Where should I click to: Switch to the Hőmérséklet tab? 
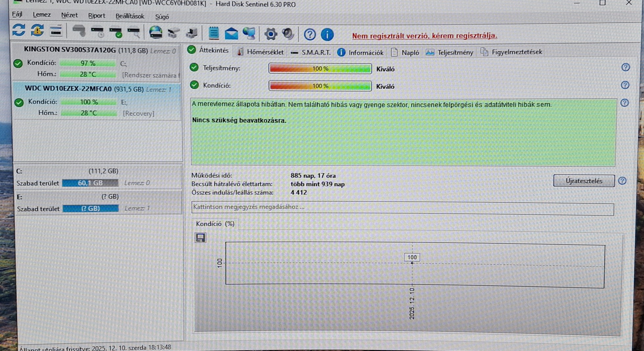tap(260, 52)
